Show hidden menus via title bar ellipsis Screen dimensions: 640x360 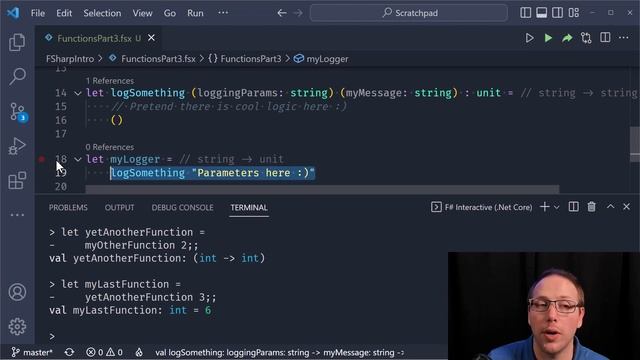tap(223, 13)
